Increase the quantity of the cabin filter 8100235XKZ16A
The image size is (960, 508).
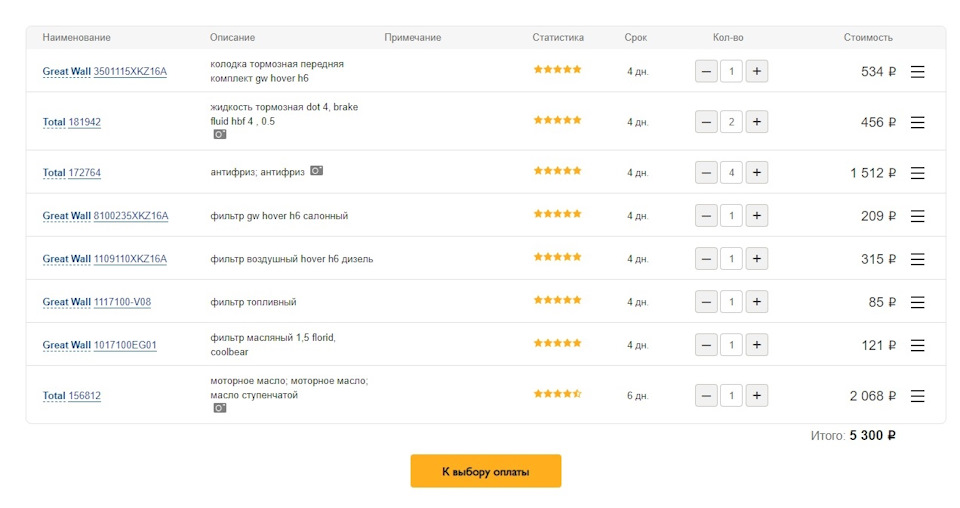[x=757, y=215]
